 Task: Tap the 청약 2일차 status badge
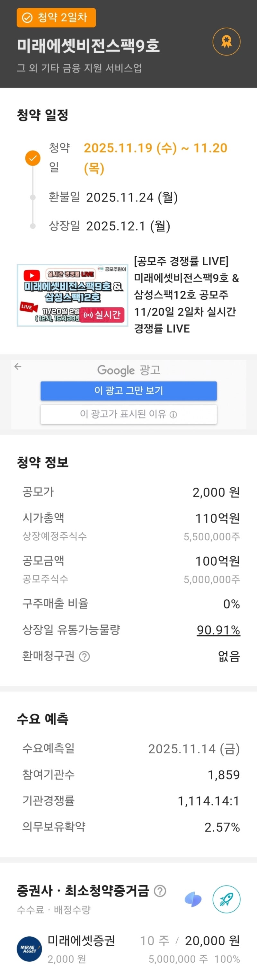(56, 17)
